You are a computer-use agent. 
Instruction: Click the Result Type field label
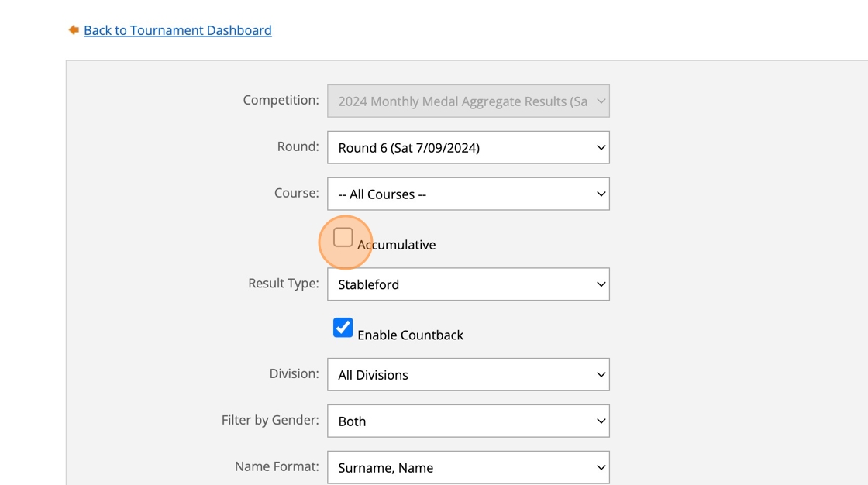pyautogui.click(x=284, y=284)
